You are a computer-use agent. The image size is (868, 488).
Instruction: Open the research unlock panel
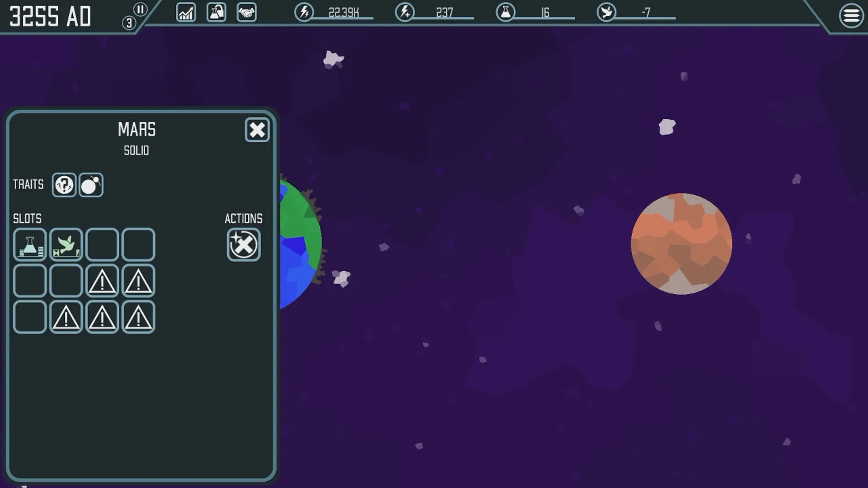tap(216, 12)
